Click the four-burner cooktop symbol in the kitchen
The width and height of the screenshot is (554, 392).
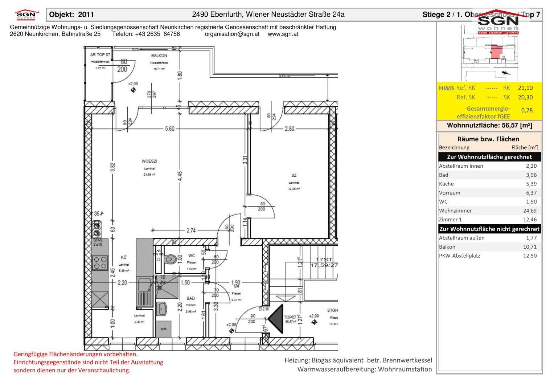click(100, 263)
